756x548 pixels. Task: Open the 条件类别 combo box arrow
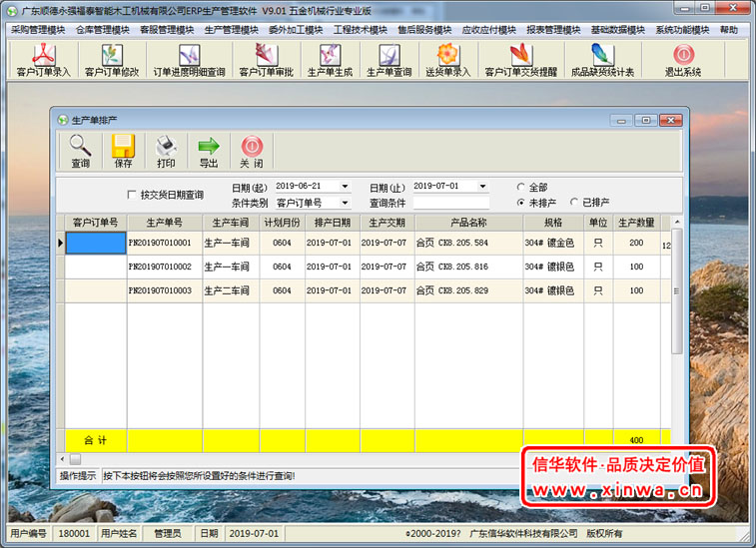[x=345, y=203]
